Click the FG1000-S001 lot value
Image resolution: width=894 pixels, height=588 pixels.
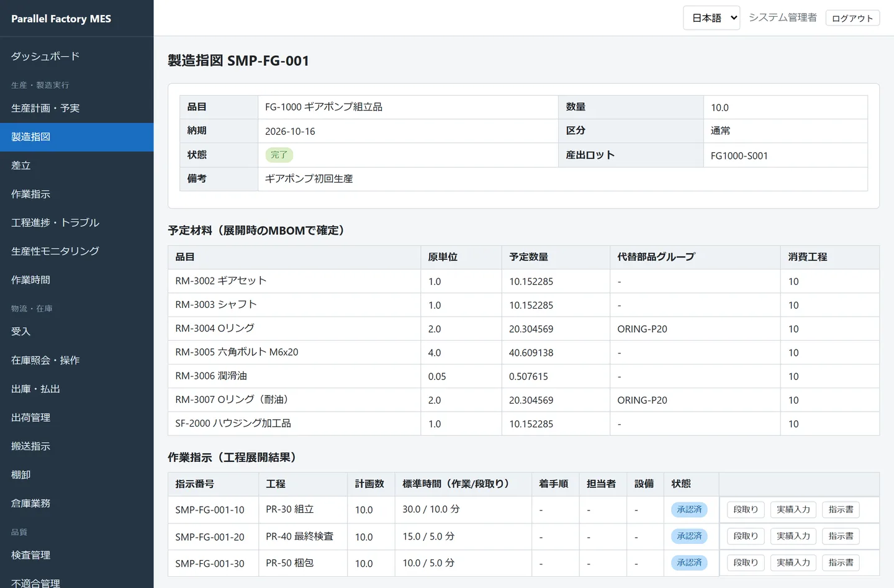[739, 156]
